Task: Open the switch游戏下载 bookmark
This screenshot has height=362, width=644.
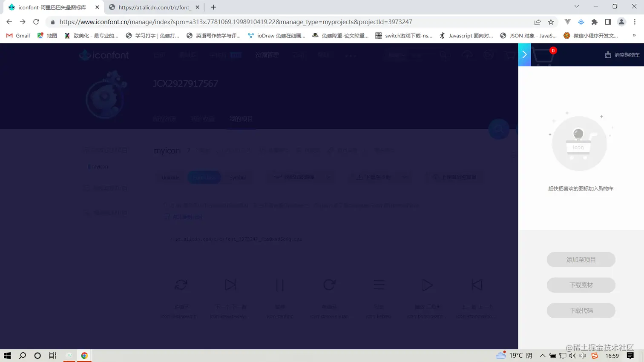Action: click(x=403, y=36)
